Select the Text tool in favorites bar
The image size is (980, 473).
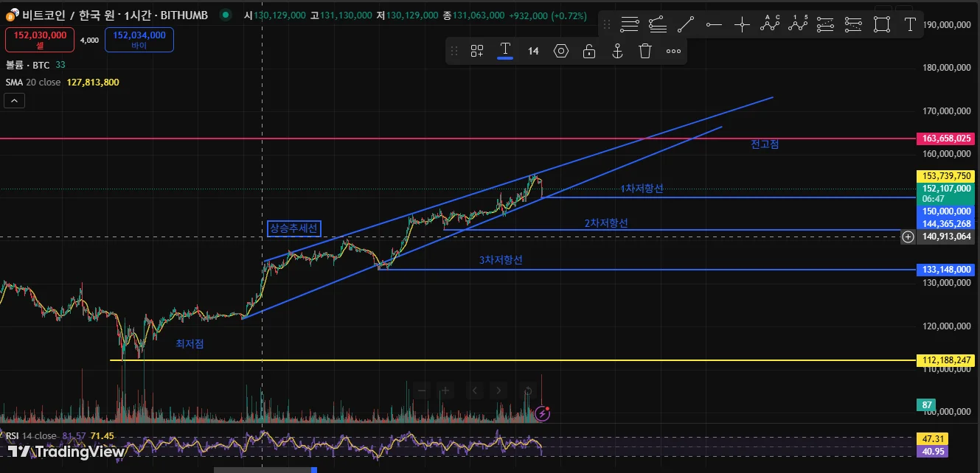coord(910,24)
